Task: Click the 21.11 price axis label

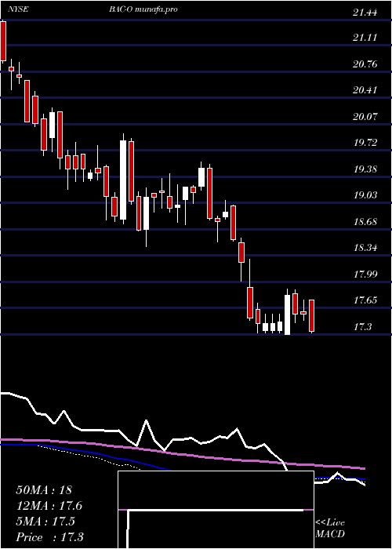Action: 365,38
